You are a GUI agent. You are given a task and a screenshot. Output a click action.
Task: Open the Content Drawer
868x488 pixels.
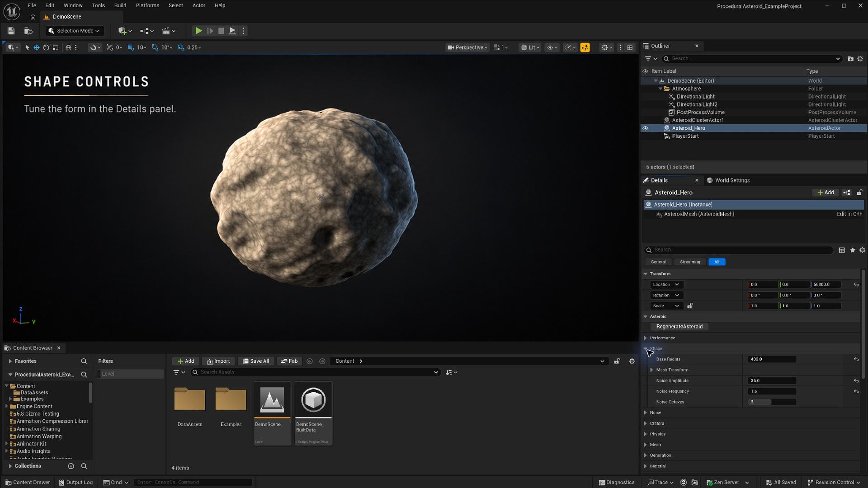28,482
